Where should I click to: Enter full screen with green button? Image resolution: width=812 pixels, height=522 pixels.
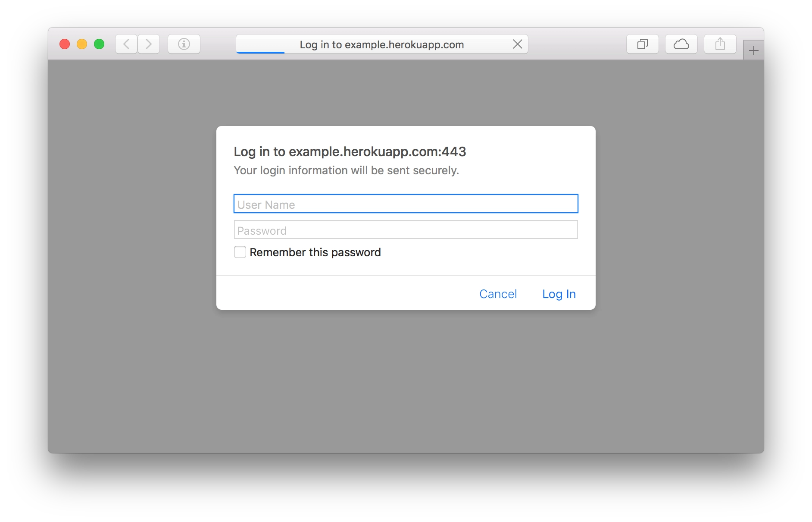(x=99, y=44)
